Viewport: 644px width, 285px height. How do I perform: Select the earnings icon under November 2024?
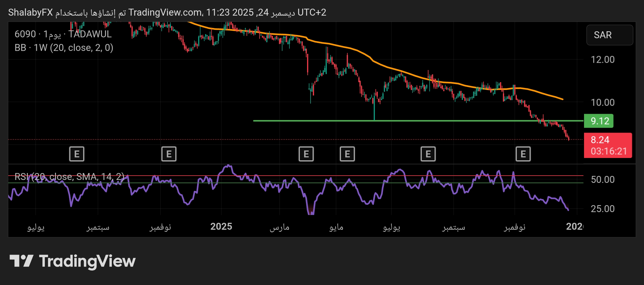tap(169, 154)
